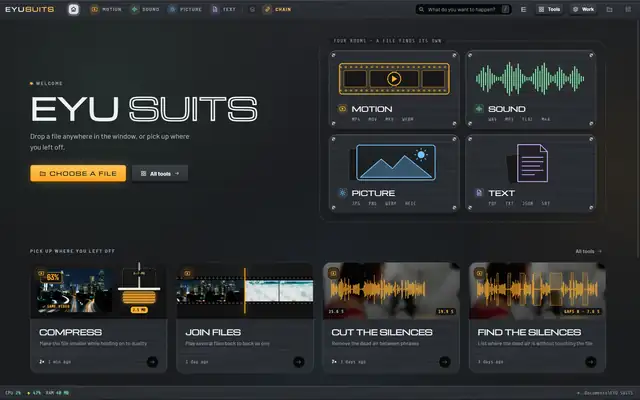Click the CUT THE SILENCES title text
Viewport: 640px width, 400px height.
click(x=382, y=332)
